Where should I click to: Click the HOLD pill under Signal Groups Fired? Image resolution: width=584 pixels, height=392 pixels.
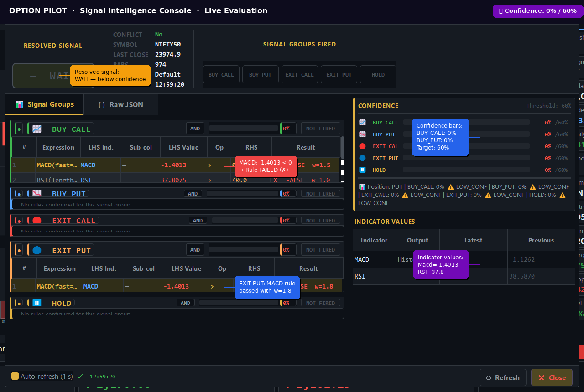(x=378, y=74)
